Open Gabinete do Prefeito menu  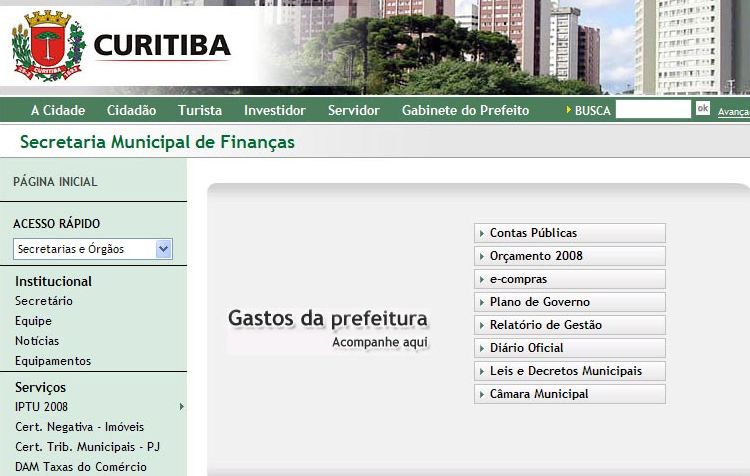465,111
